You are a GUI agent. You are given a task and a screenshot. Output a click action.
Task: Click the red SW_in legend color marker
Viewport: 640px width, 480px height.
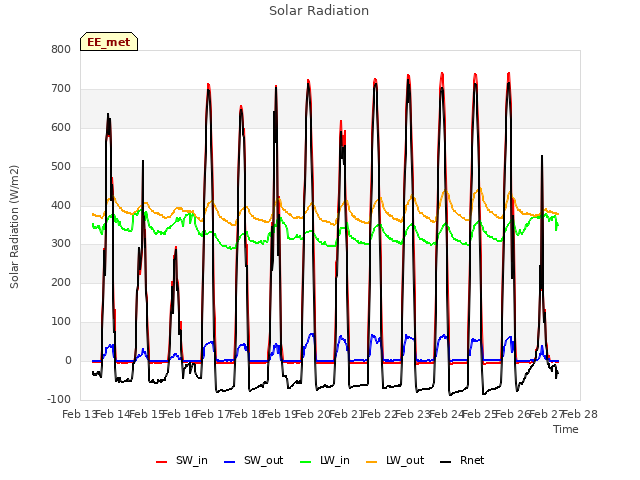coord(162,462)
